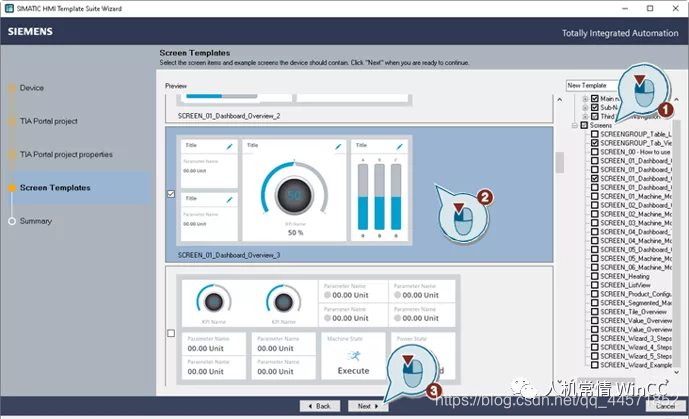
Task: Click the SIEMENS logo
Action: (30, 32)
